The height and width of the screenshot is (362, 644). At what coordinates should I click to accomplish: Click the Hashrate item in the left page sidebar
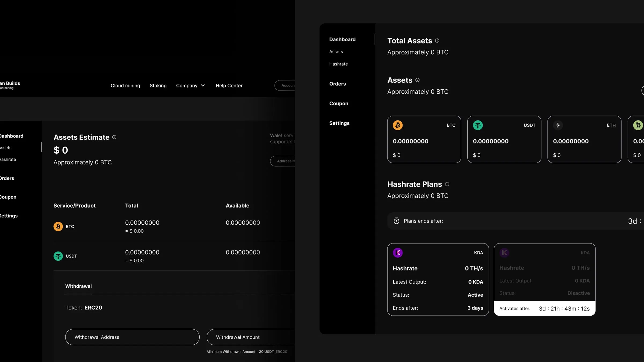[8, 160]
